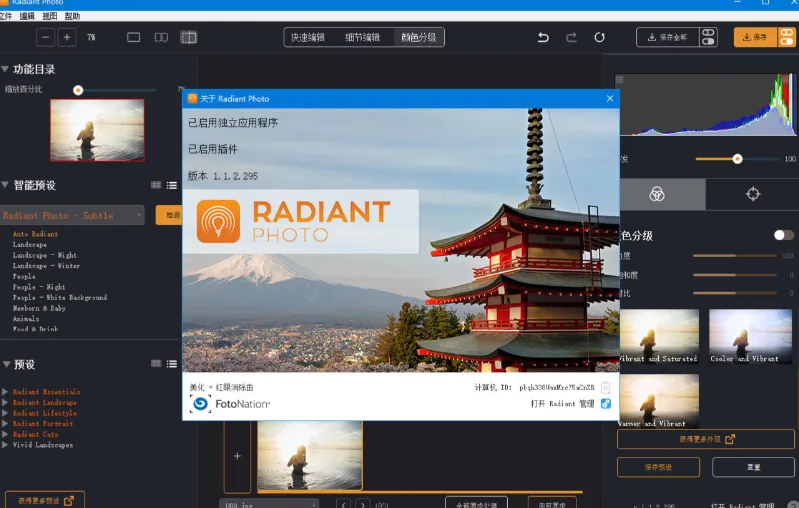Collapse the 预设 section
The height and width of the screenshot is (508, 799).
6,364
